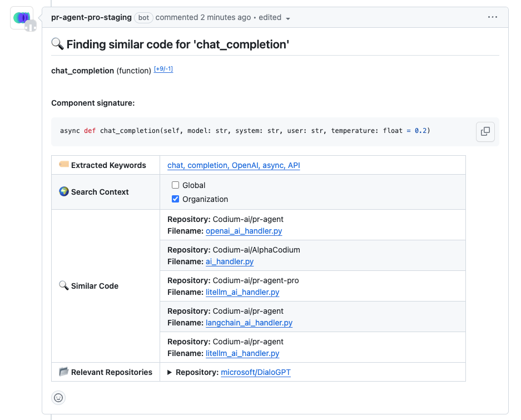Click the folder icon beside Relevant Repositories
Image resolution: width=521 pixels, height=420 pixels.
[x=64, y=372]
